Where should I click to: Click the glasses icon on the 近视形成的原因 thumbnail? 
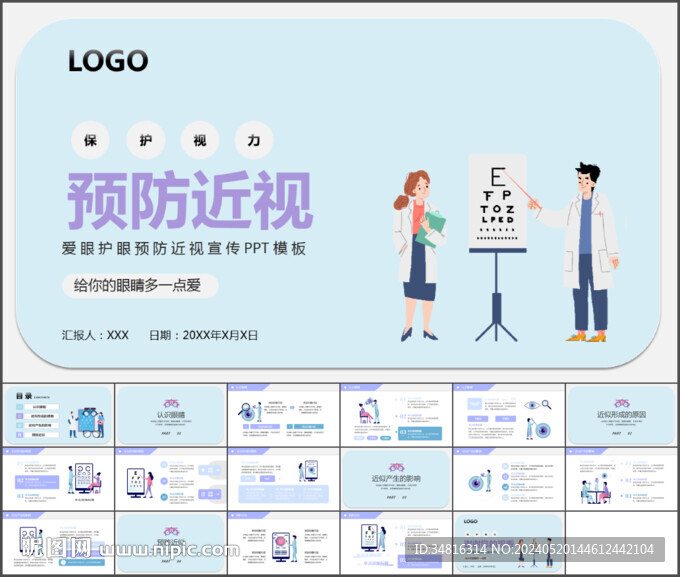(x=622, y=403)
